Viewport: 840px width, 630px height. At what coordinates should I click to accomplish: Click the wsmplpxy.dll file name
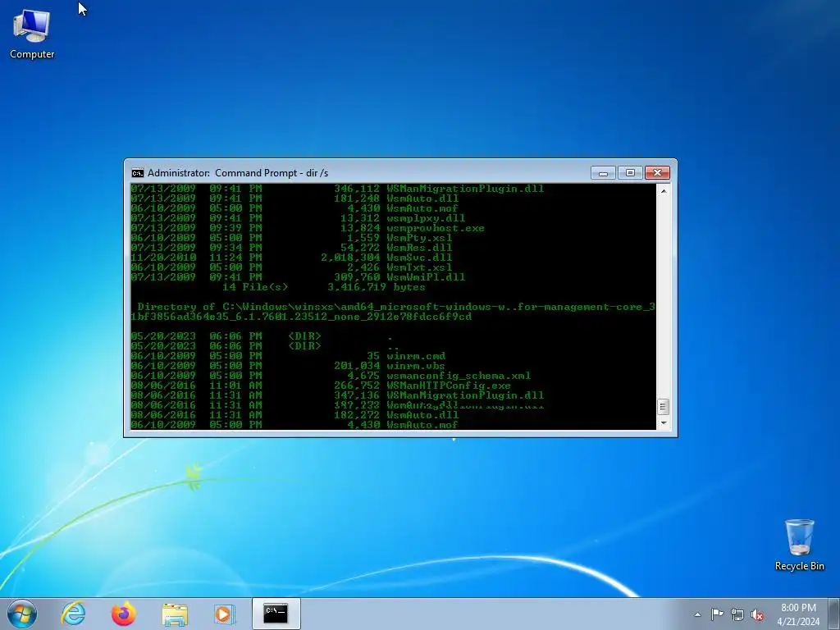[x=426, y=218]
